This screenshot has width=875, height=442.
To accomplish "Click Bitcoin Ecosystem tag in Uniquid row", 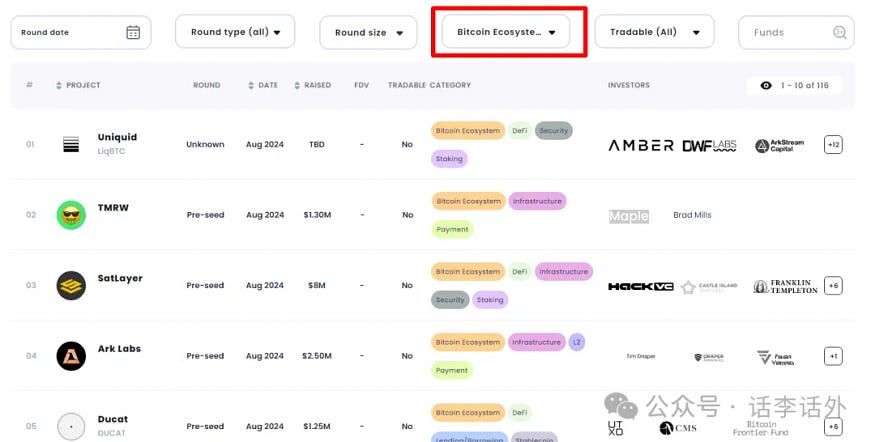I will tap(468, 131).
